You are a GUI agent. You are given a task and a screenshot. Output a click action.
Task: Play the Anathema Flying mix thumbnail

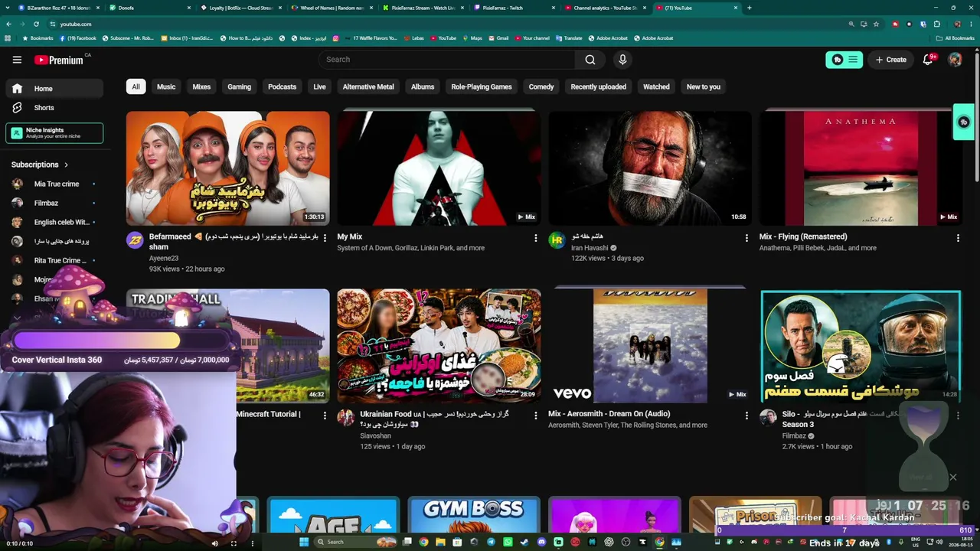[x=861, y=168]
